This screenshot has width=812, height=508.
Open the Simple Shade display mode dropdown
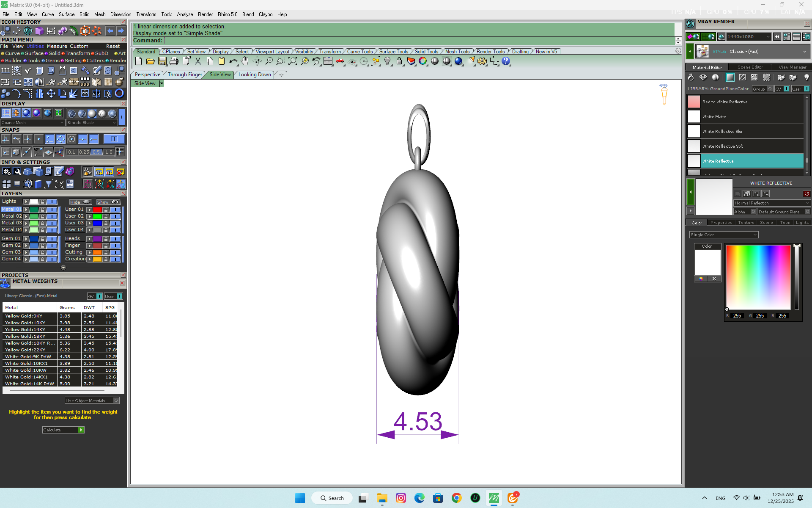91,123
